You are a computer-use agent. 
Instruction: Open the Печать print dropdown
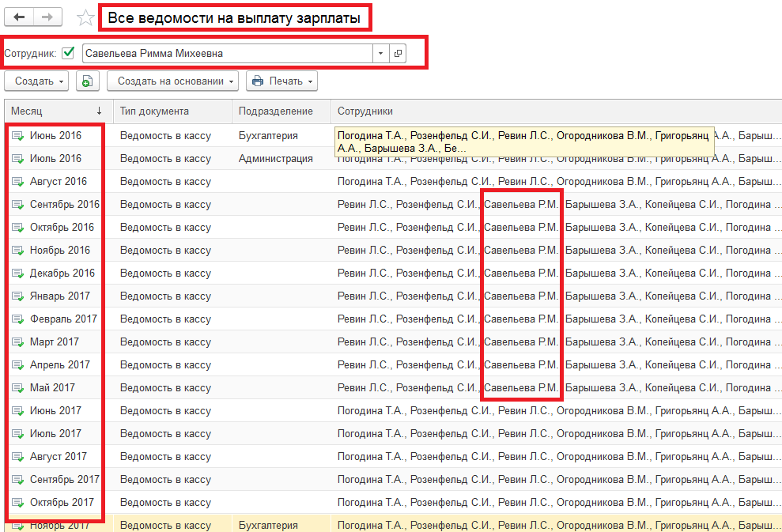(x=281, y=81)
